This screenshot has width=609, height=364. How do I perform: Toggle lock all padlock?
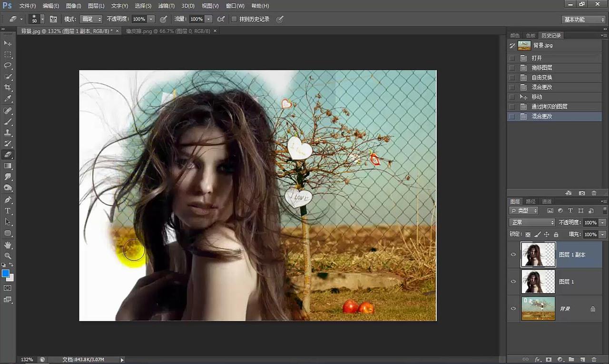tap(556, 234)
